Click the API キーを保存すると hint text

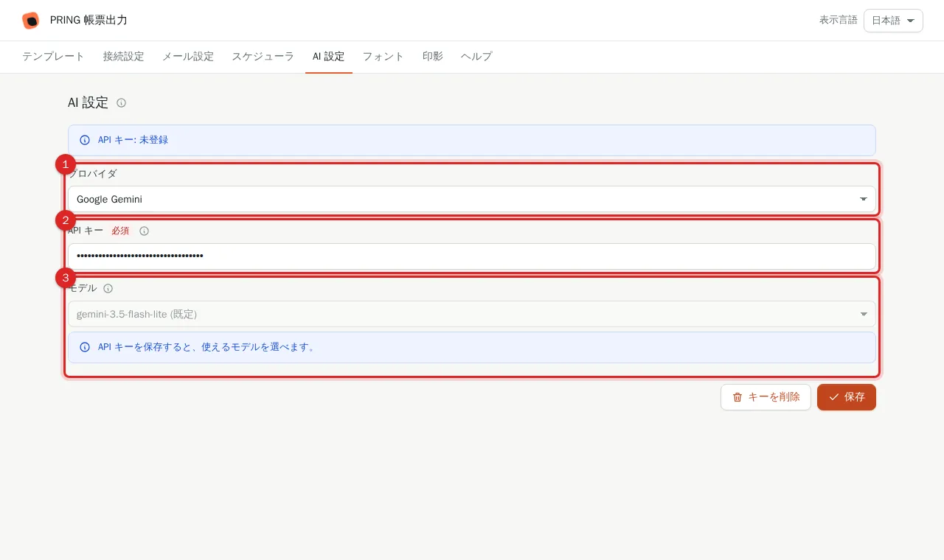coord(207,347)
